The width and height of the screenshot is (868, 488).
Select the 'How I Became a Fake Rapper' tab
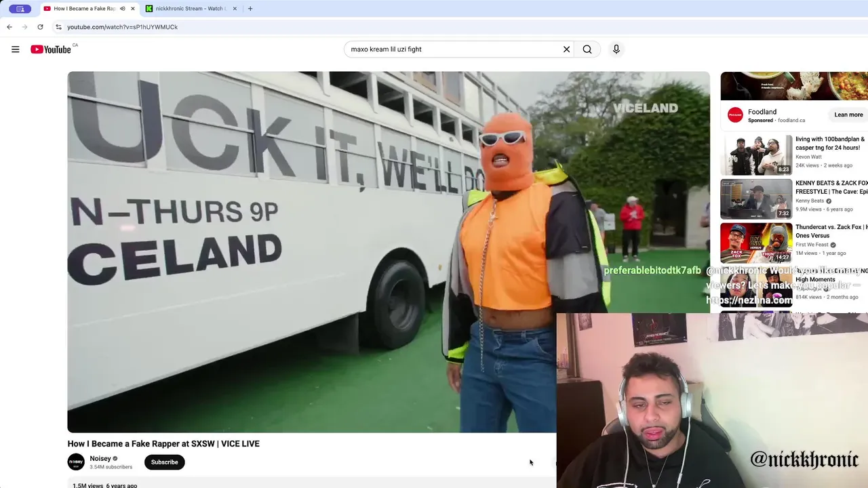pyautogui.click(x=81, y=9)
